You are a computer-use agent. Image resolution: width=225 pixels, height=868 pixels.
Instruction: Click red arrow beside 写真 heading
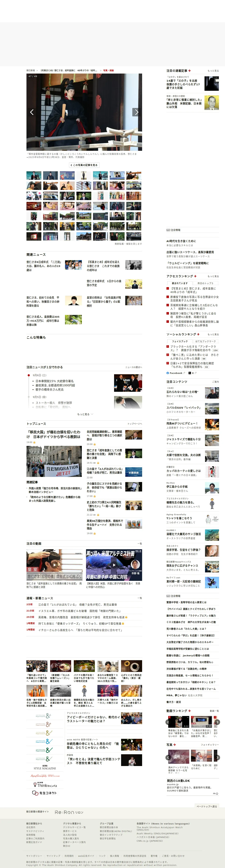point(174,744)
